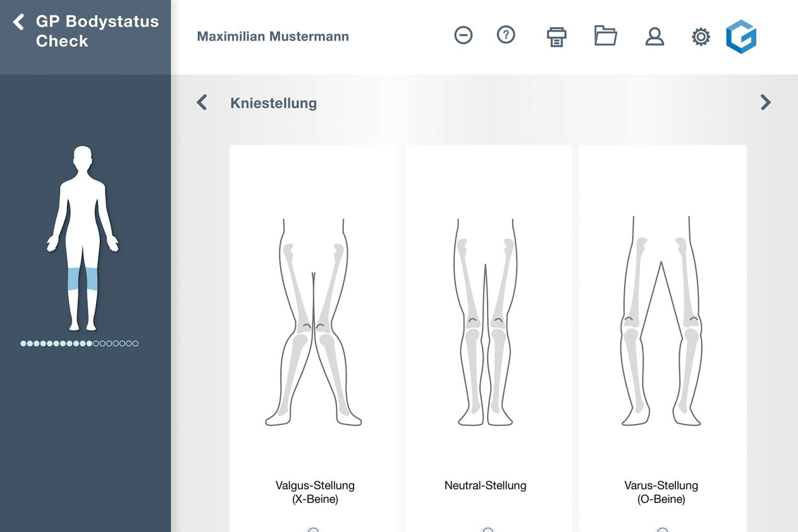798x532 pixels.
Task: Print report using printer icon
Action: (556, 36)
